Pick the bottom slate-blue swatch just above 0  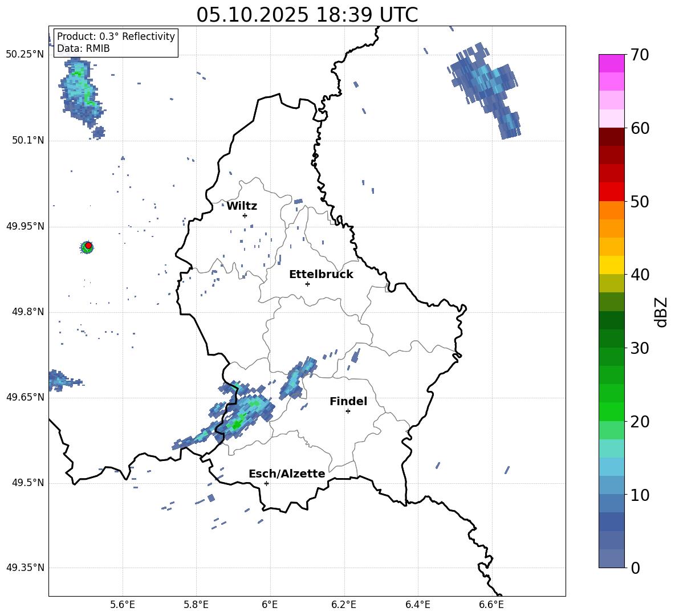pos(612,558)
